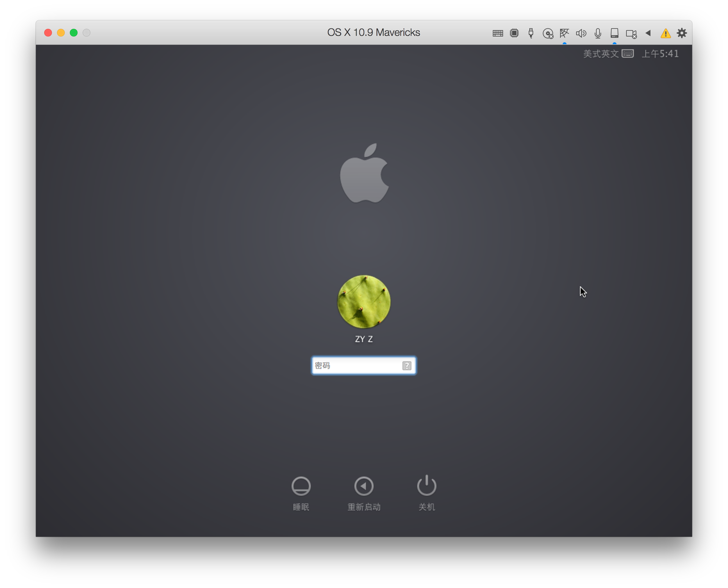Show the password hint question mark
The image size is (728, 588).
407,365
